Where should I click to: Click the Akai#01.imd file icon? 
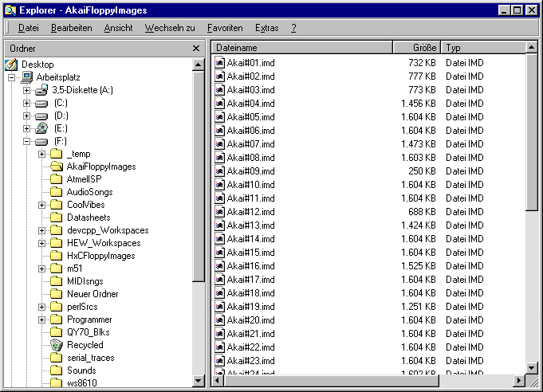coord(219,63)
